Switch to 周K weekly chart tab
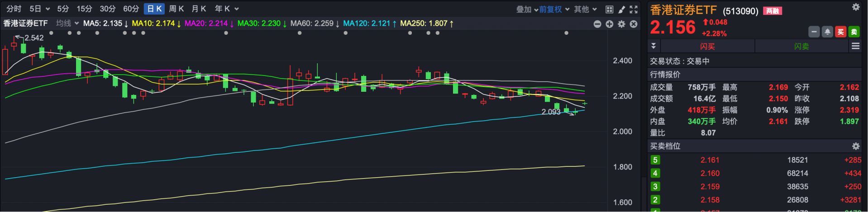868x212 pixels. point(176,9)
